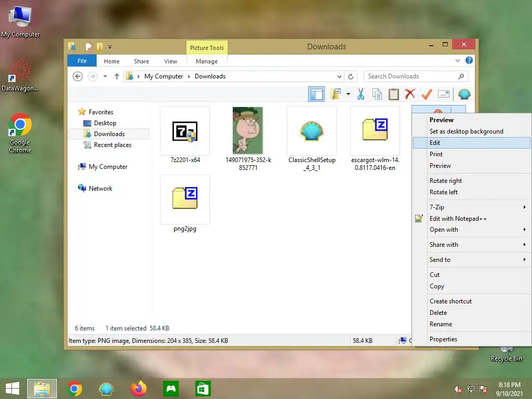Image resolution: width=532 pixels, height=399 pixels.
Task: Click in the Search Downloads field
Action: [416, 76]
